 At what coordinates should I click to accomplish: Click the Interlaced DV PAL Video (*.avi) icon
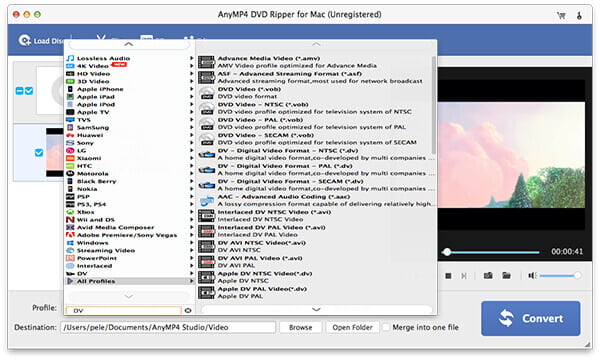207,231
